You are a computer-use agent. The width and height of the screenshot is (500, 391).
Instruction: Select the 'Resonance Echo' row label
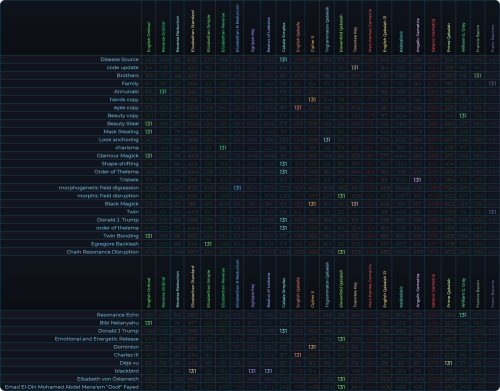(x=118, y=315)
